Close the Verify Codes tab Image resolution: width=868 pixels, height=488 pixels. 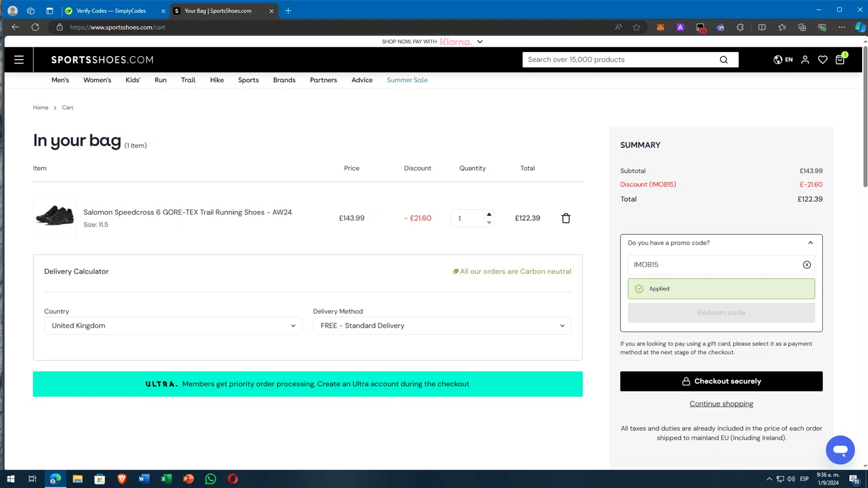point(163,11)
